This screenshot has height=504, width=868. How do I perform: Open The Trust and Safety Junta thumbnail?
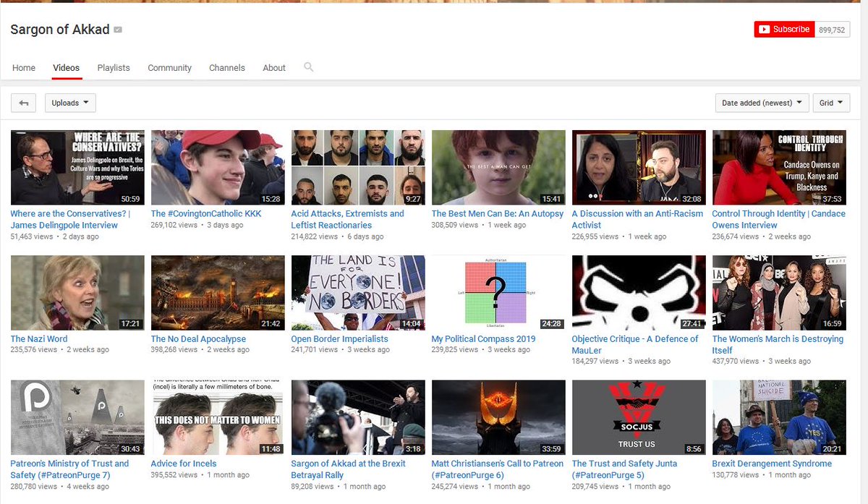pyautogui.click(x=639, y=418)
